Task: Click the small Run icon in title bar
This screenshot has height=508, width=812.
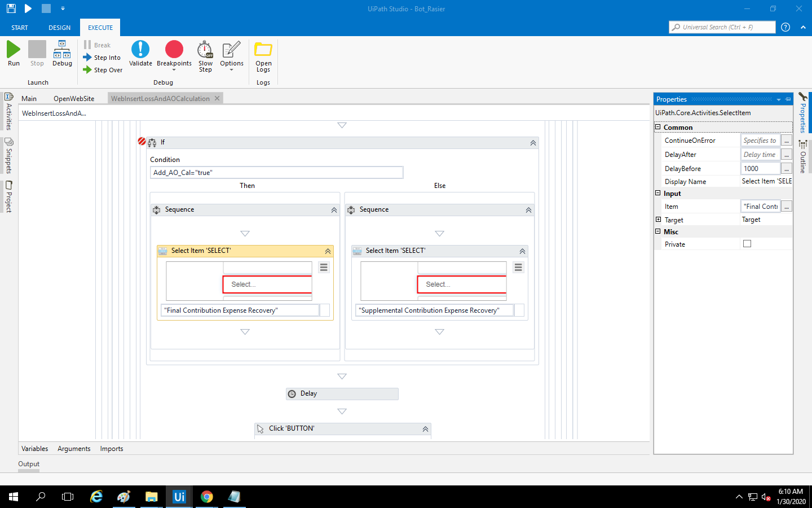Action: 28,8
